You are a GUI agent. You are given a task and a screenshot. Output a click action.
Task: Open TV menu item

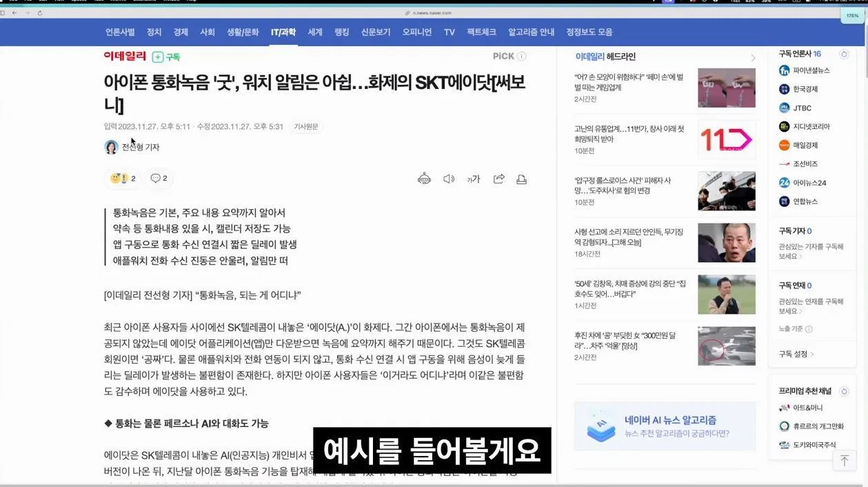(450, 32)
